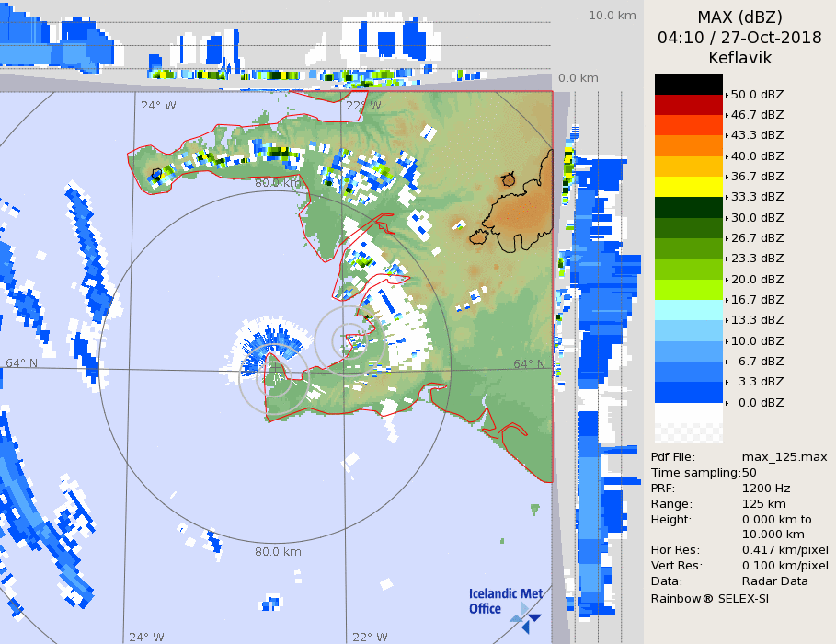This screenshot has height=644, width=836.
Task: Click the 04:10 / 27-Oct-2018 timestamp
Action: 739,38
